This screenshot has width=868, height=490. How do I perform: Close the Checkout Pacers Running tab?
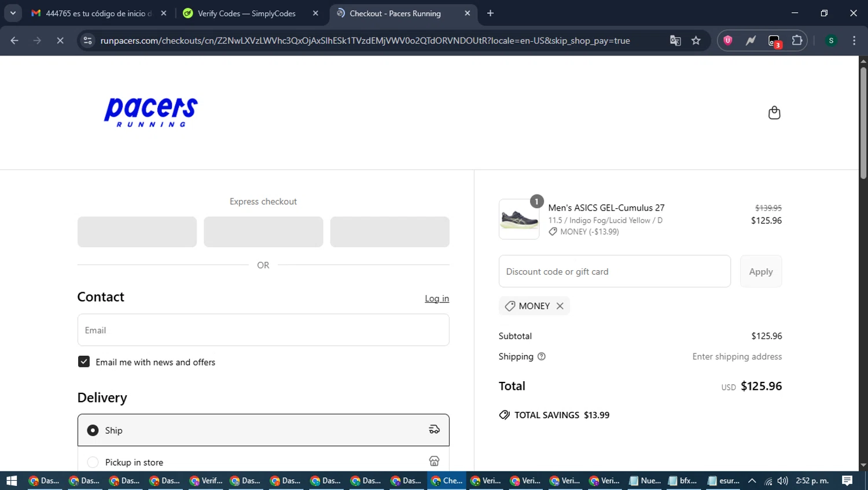coord(468,13)
